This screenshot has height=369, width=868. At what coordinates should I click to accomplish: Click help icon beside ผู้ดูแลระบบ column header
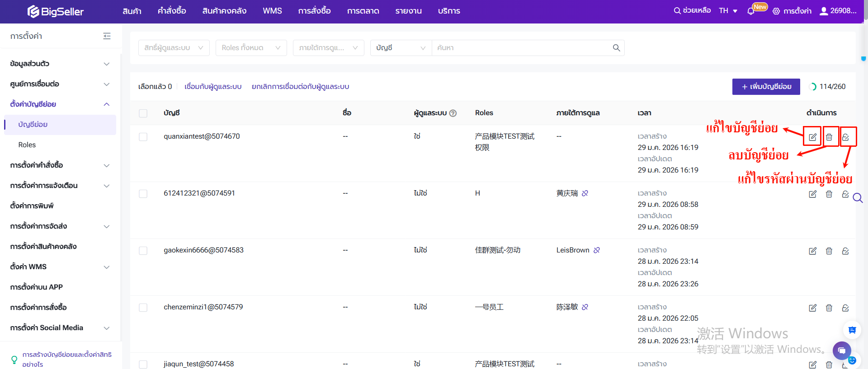point(453,113)
